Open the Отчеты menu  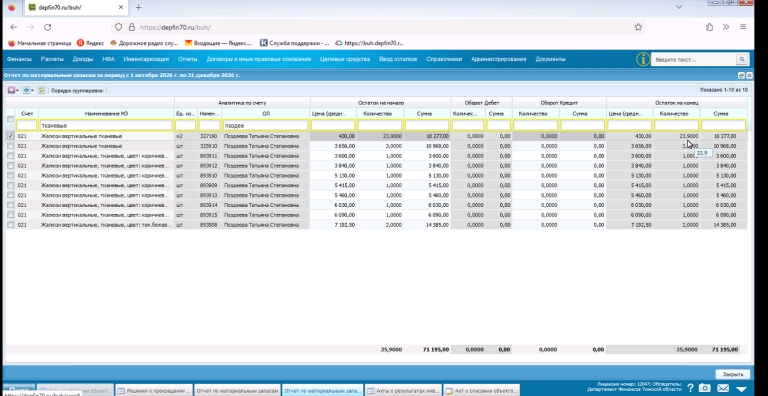coord(188,59)
